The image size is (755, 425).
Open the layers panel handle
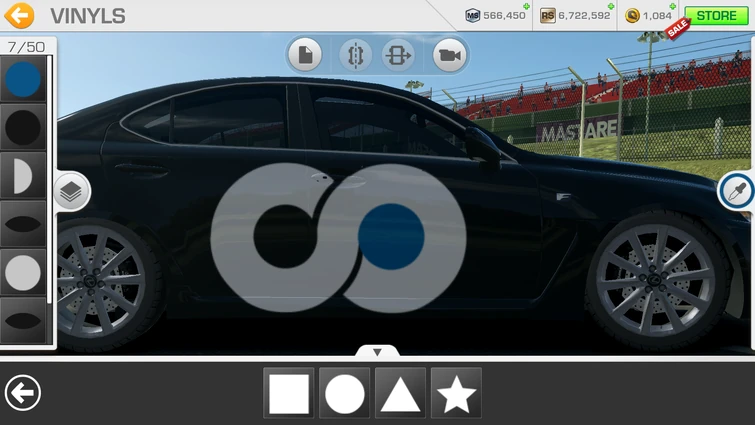(x=71, y=192)
